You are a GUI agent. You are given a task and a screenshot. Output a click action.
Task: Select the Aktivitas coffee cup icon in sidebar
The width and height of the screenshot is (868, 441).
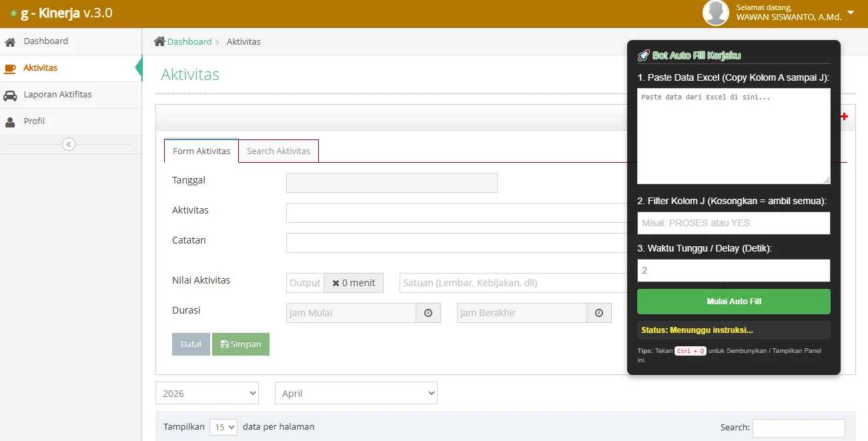(x=10, y=68)
